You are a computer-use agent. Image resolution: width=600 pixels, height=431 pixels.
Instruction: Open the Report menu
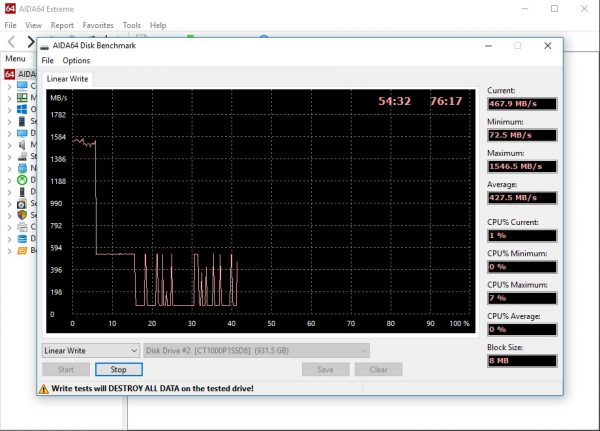(x=62, y=25)
